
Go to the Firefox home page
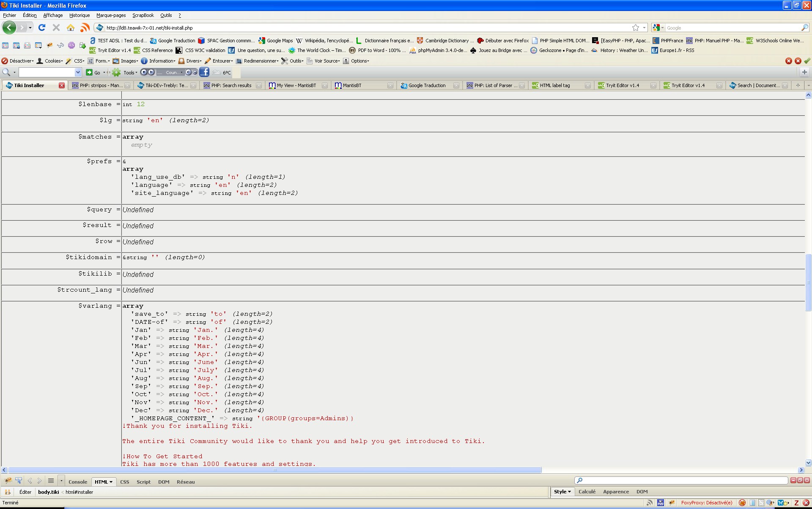(x=71, y=27)
